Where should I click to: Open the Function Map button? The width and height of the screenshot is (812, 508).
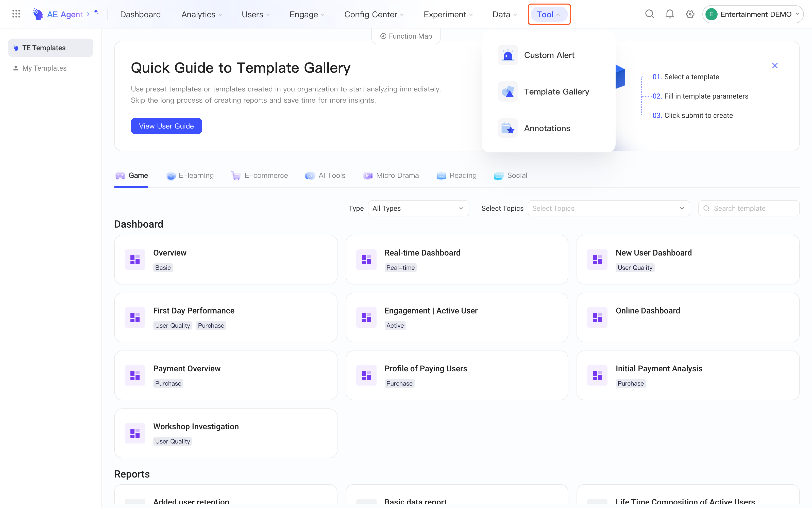point(406,36)
